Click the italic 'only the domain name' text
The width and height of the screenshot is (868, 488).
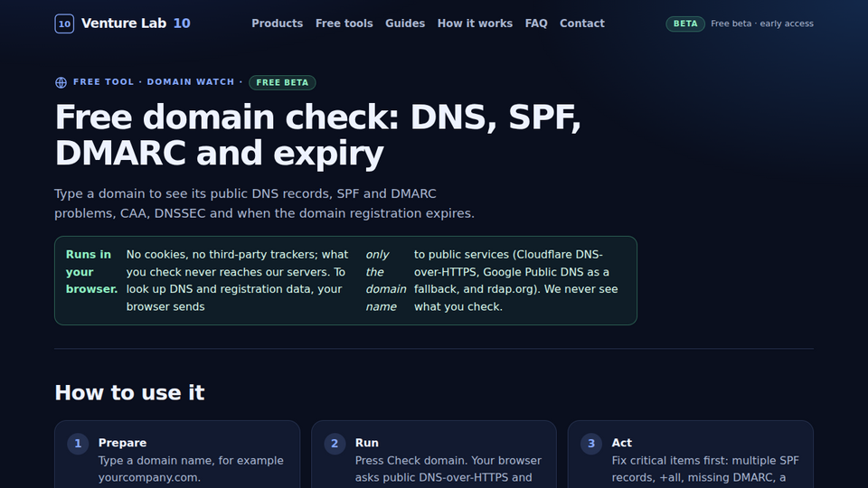click(x=386, y=280)
